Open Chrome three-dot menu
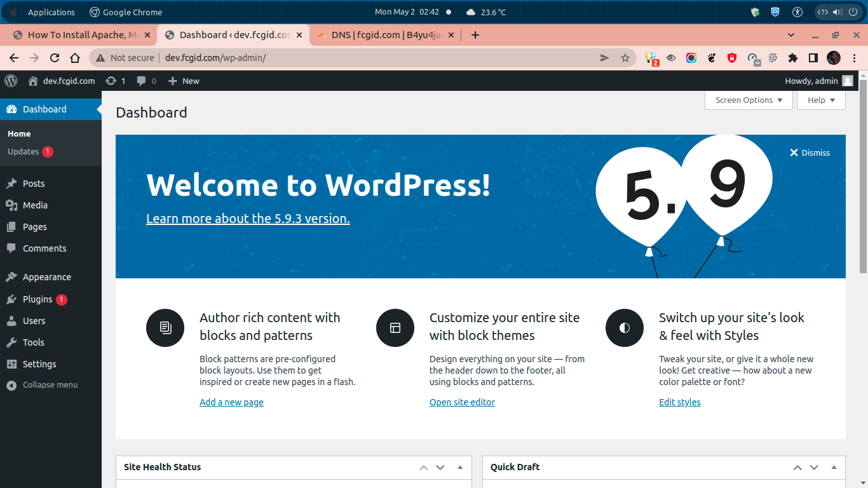868x488 pixels. 854,58
